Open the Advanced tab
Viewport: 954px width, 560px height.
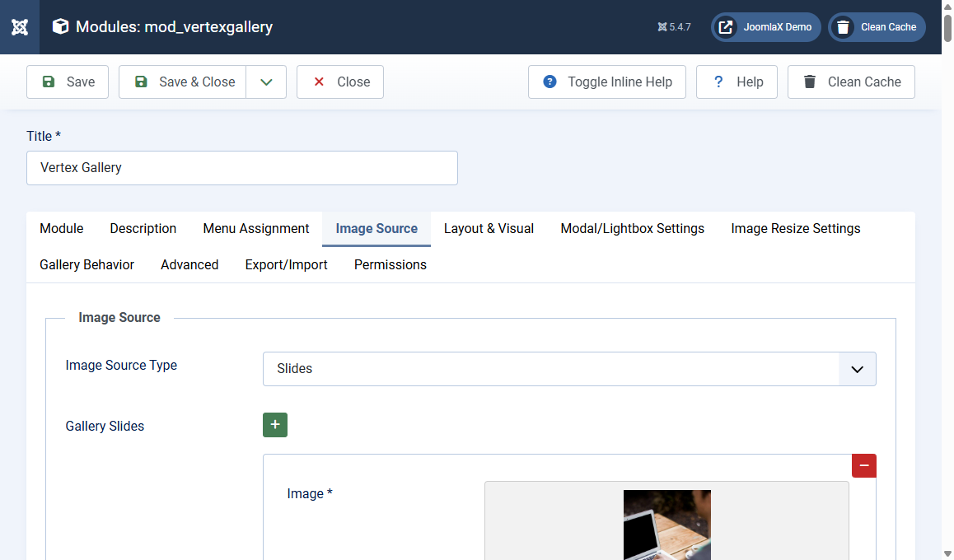(189, 264)
